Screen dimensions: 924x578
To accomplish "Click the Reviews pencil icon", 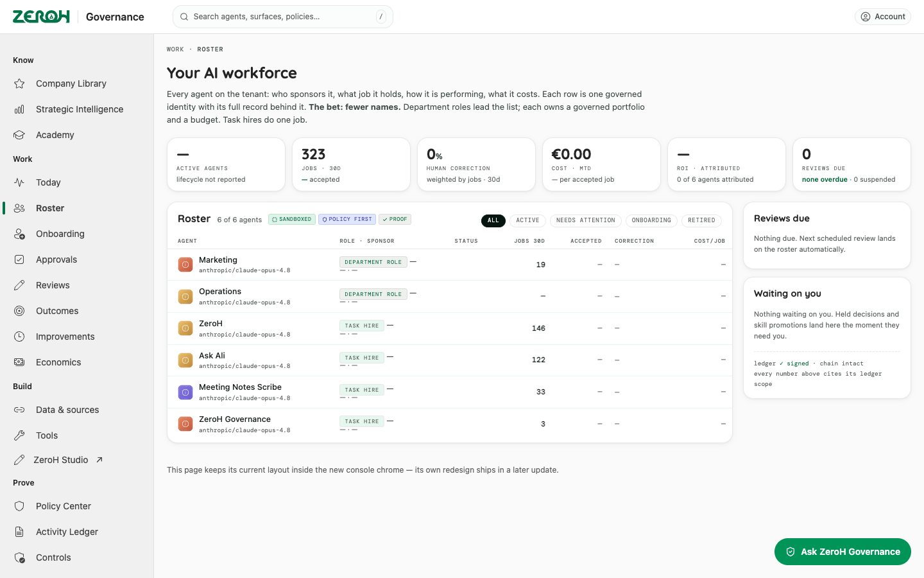I will [19, 285].
